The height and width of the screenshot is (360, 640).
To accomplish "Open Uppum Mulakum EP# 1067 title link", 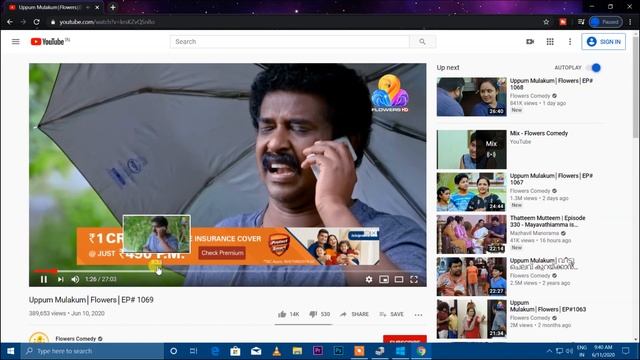I will [x=551, y=179].
